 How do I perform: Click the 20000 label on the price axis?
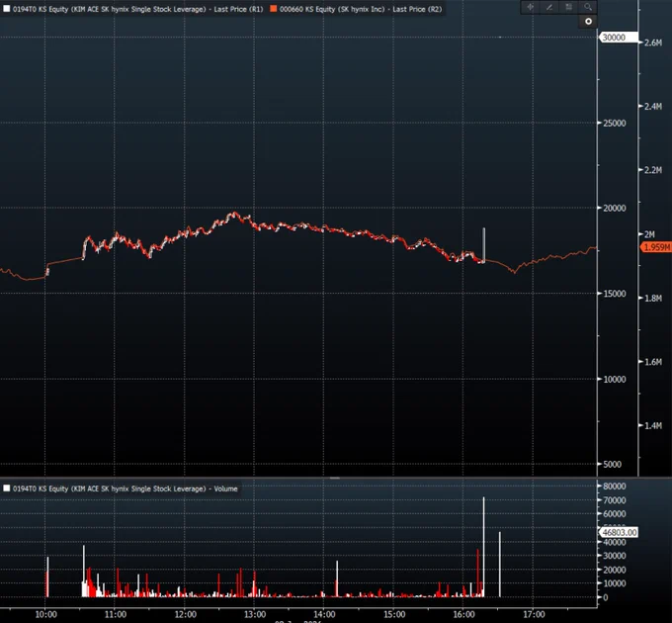(614, 208)
